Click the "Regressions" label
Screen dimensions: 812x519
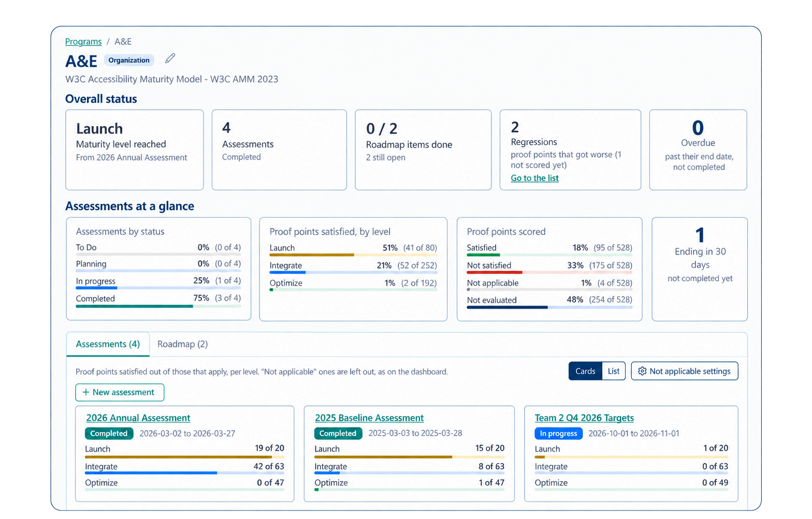point(534,142)
